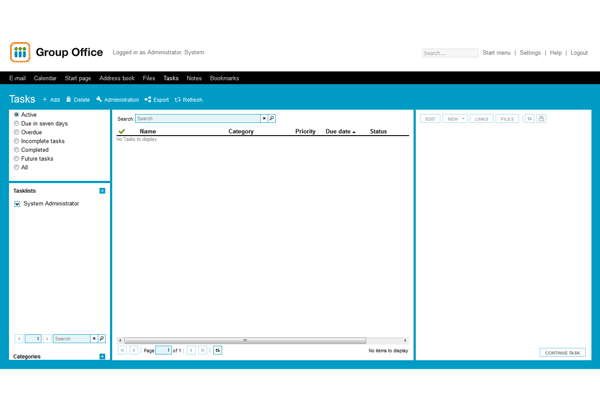Viewport: 600px width, 400px height.
Task: Open the Calendar module tab
Action: pyautogui.click(x=45, y=78)
